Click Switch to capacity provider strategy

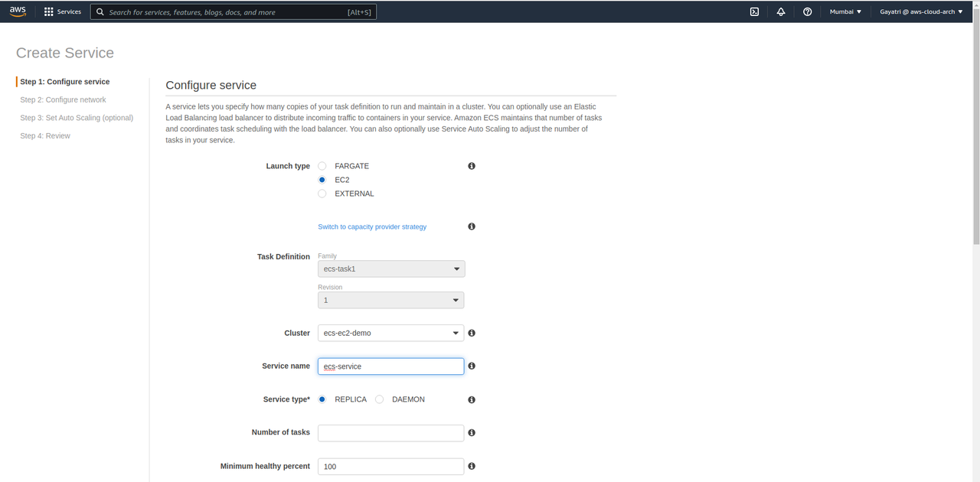(x=372, y=226)
